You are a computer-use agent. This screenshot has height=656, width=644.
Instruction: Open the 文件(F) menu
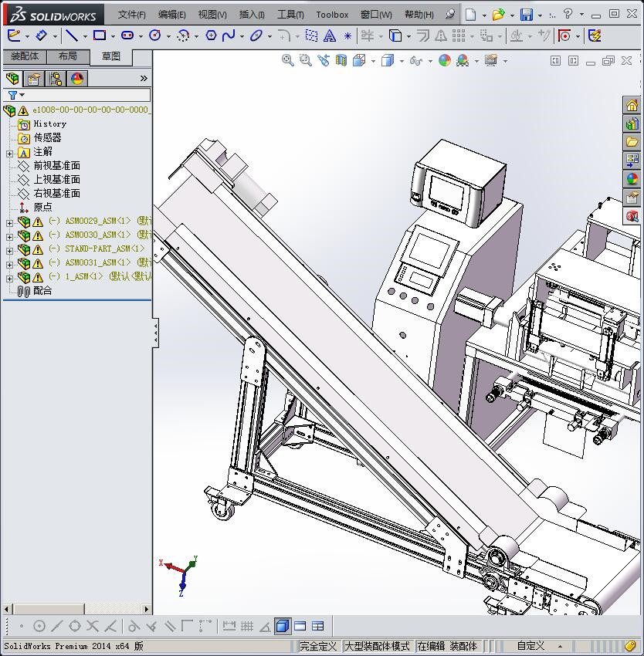131,15
